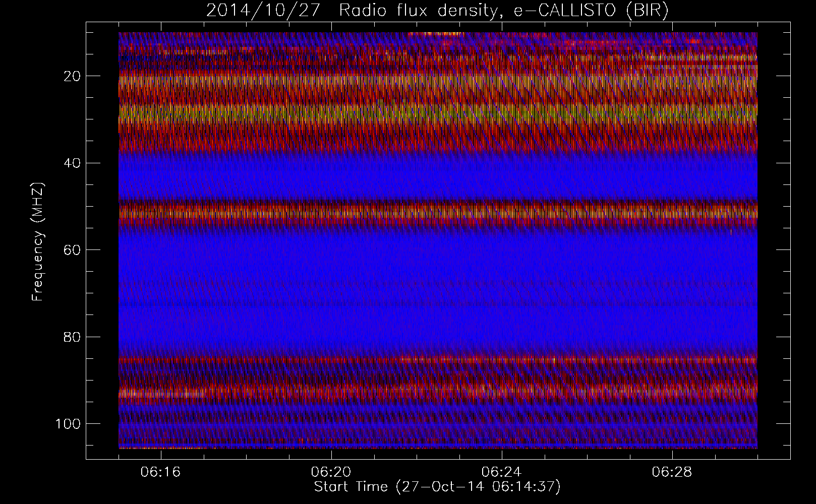816x504 pixels.
Task: Click the 06:20 time tick label
Action: [x=331, y=472]
